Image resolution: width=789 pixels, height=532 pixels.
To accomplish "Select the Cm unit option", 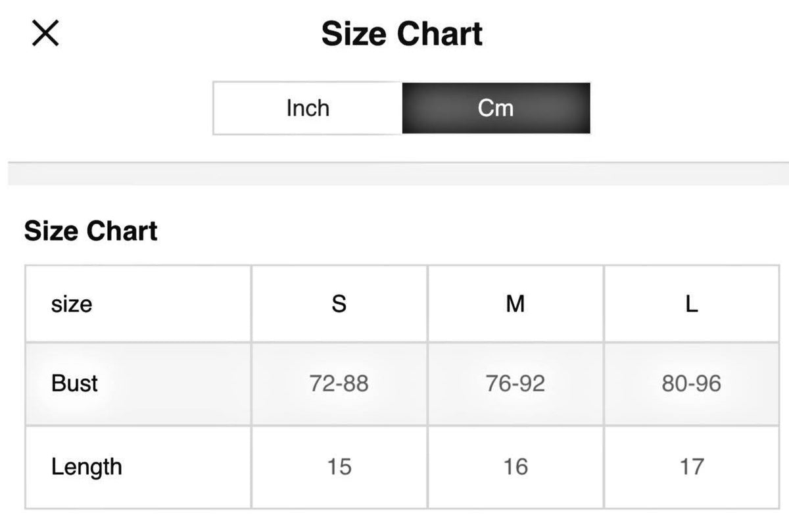I will tap(496, 109).
